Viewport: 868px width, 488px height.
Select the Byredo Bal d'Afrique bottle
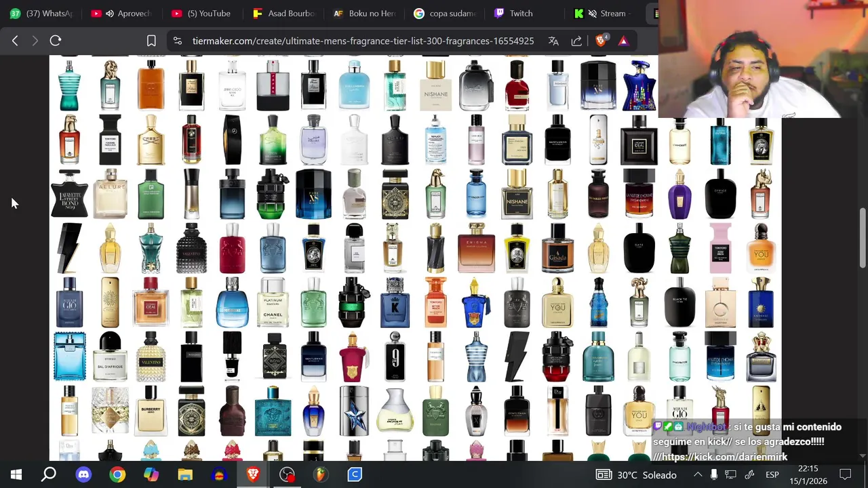110,357
